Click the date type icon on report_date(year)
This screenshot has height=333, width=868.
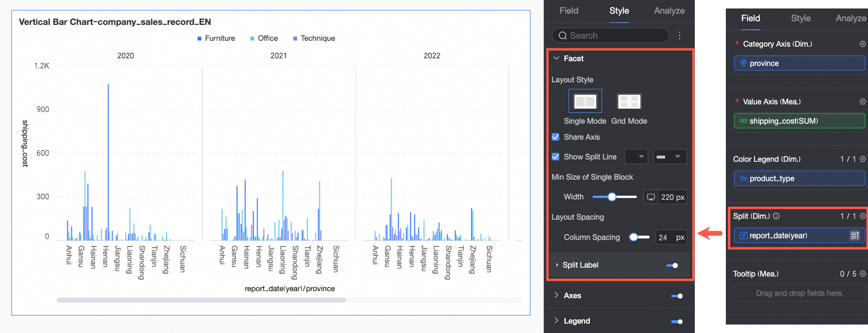tap(744, 236)
